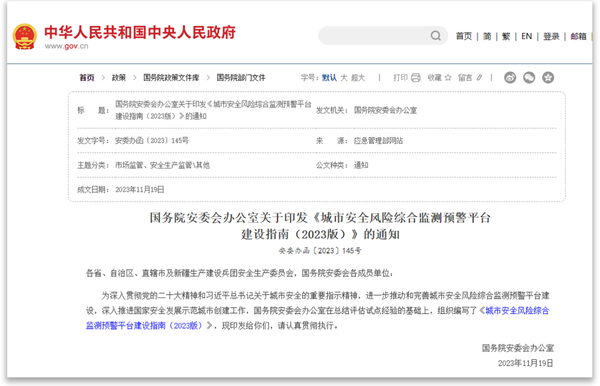
Task: Set font size to 大
Action: pyautogui.click(x=344, y=78)
